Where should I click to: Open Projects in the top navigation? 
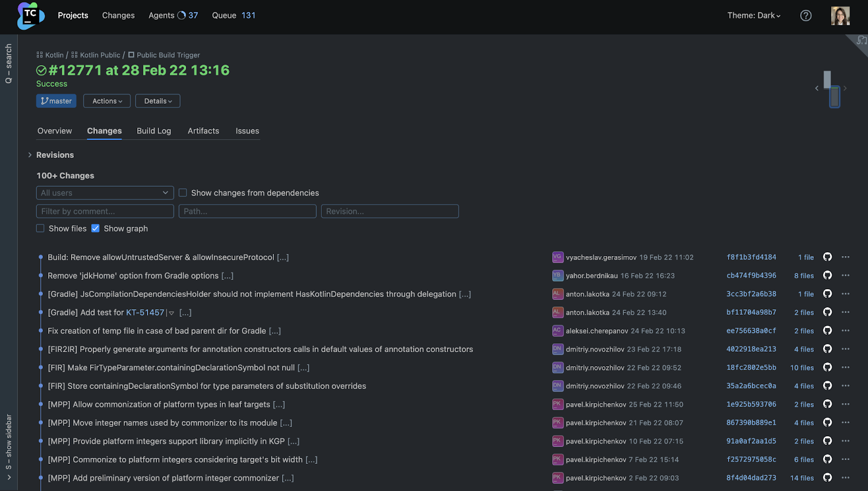[73, 15]
